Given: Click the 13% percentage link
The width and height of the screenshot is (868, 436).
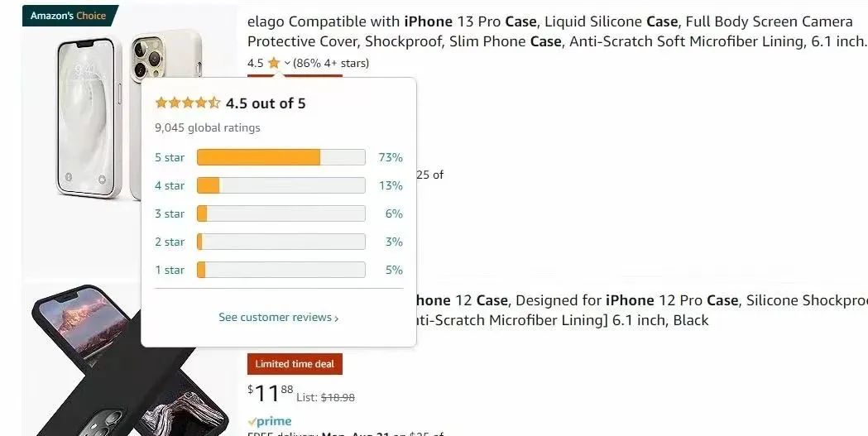Looking at the screenshot, I should pos(391,186).
